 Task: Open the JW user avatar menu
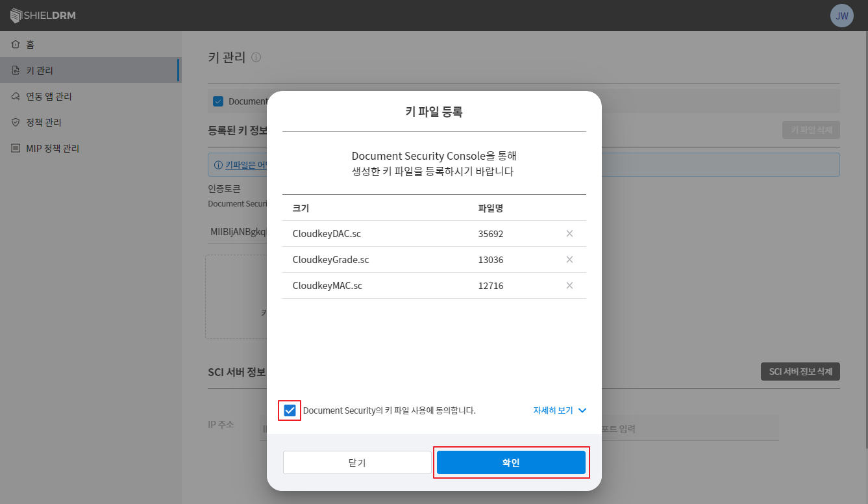coord(841,16)
